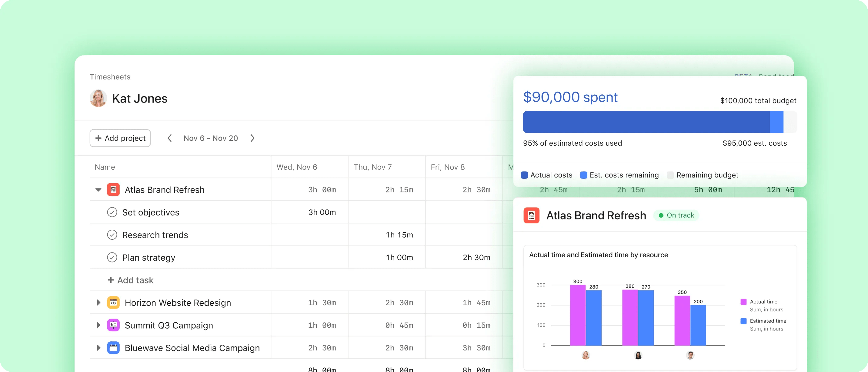Image resolution: width=868 pixels, height=372 pixels.
Task: Click the Fri, Nov 8 hours cell for Plan strategy
Action: coord(464,257)
